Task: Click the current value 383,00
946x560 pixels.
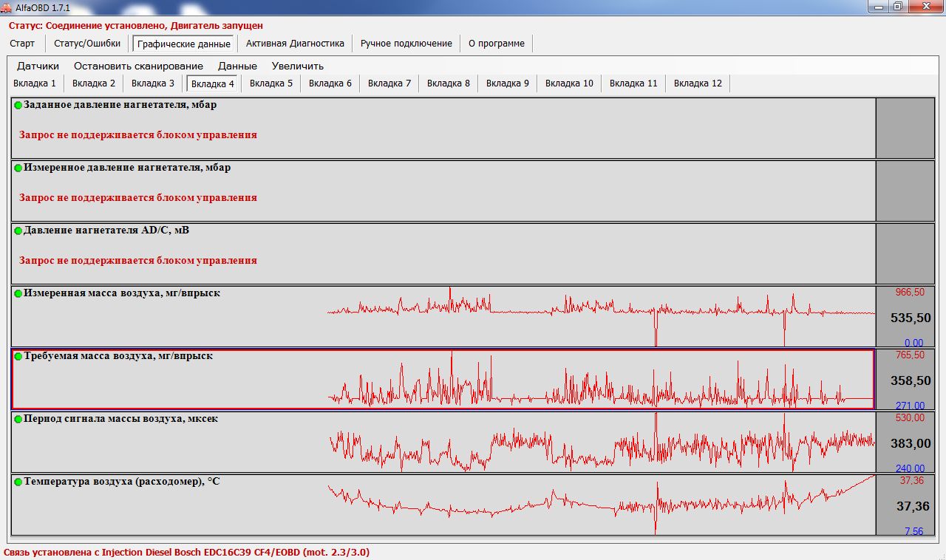Action: click(x=911, y=443)
